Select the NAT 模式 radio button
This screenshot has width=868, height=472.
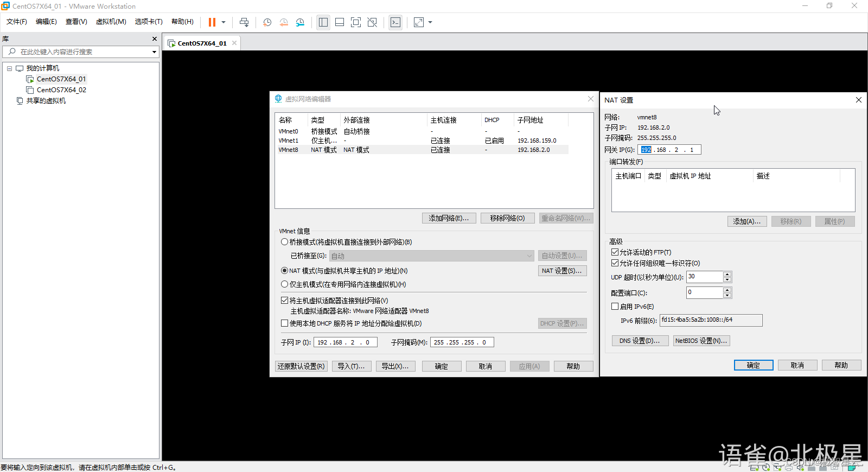tap(284, 271)
